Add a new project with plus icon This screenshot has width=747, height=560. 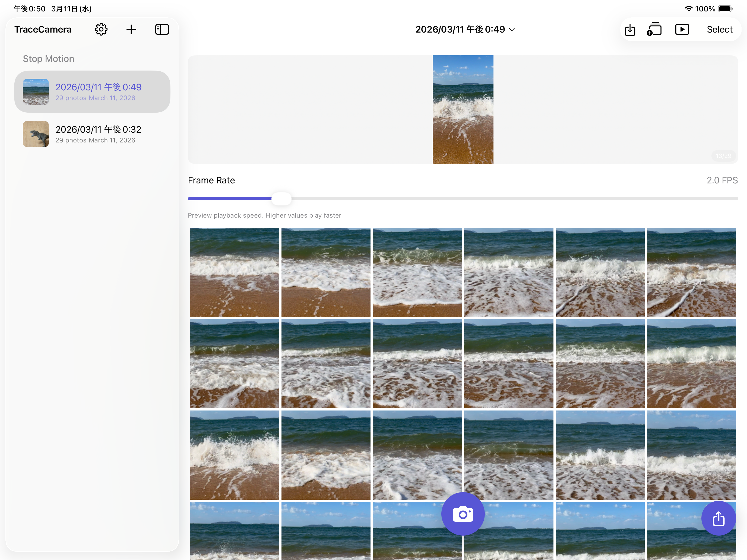click(131, 29)
